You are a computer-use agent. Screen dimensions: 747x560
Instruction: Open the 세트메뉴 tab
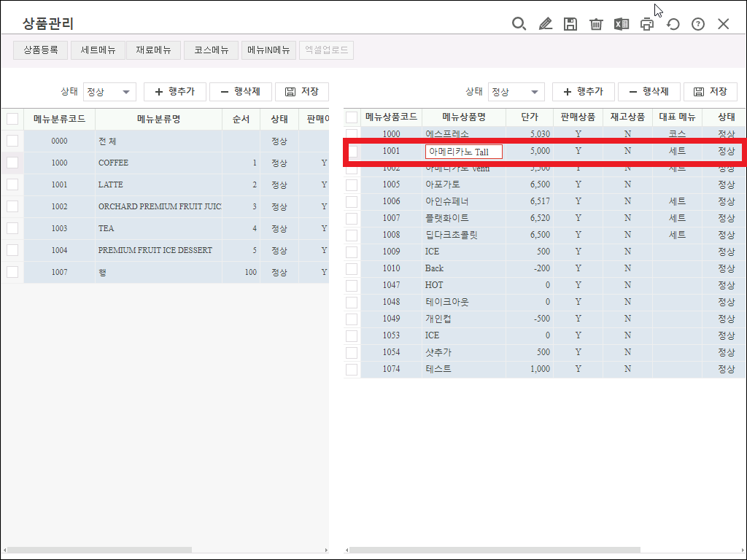(x=98, y=50)
